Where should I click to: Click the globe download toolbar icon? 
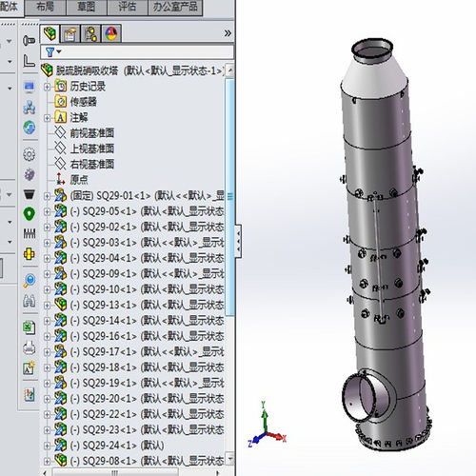[30, 128]
